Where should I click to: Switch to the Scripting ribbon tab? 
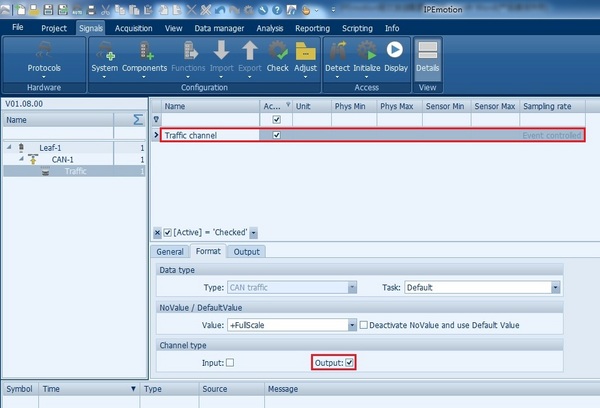coord(357,28)
